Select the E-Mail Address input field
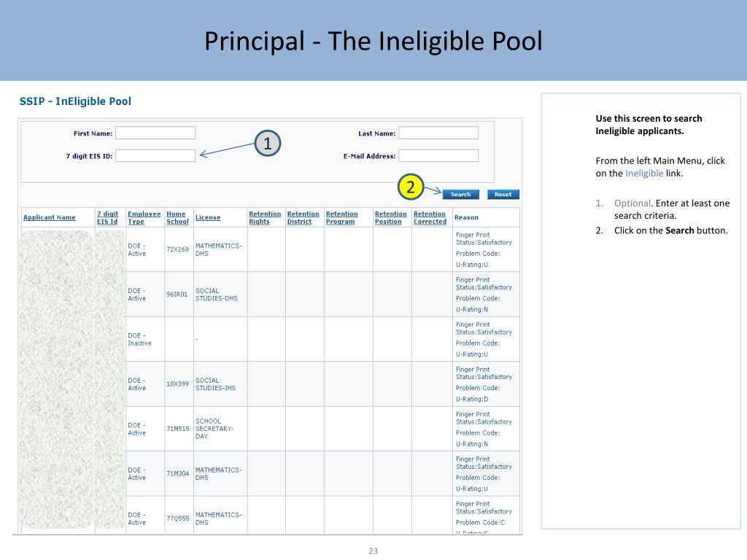The height and width of the screenshot is (560, 747). 438,156
